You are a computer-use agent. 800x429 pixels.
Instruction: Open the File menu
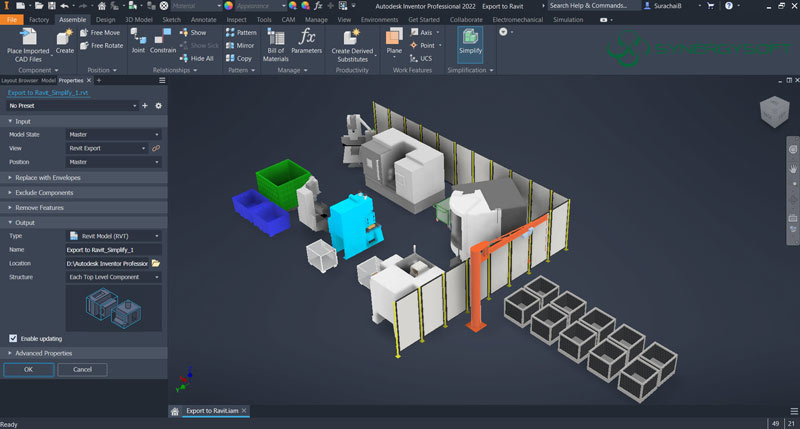[x=12, y=19]
